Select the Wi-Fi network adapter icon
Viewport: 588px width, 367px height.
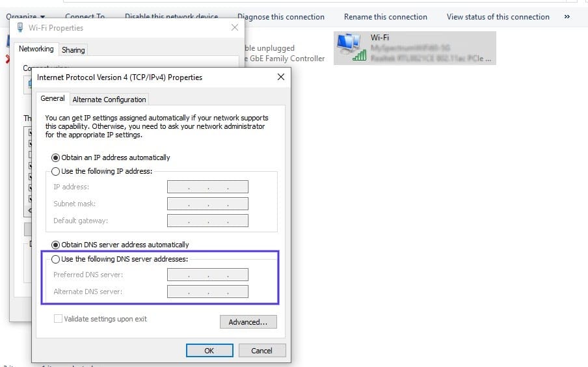(x=351, y=47)
